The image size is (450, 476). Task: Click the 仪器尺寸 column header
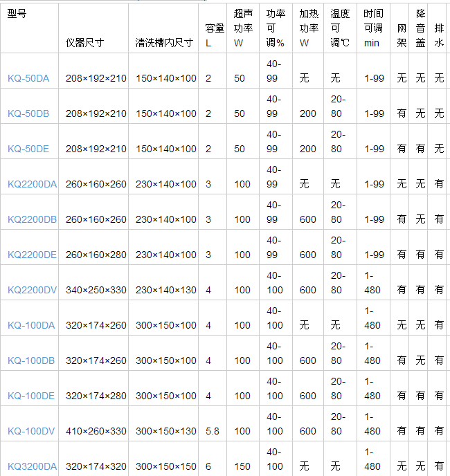84,42
